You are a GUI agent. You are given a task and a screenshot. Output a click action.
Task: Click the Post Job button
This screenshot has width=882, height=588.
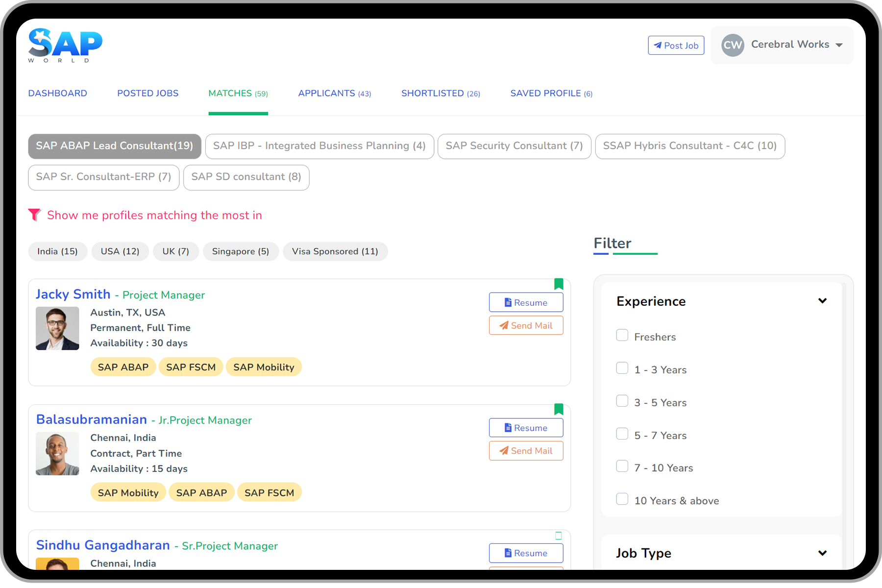[676, 45]
